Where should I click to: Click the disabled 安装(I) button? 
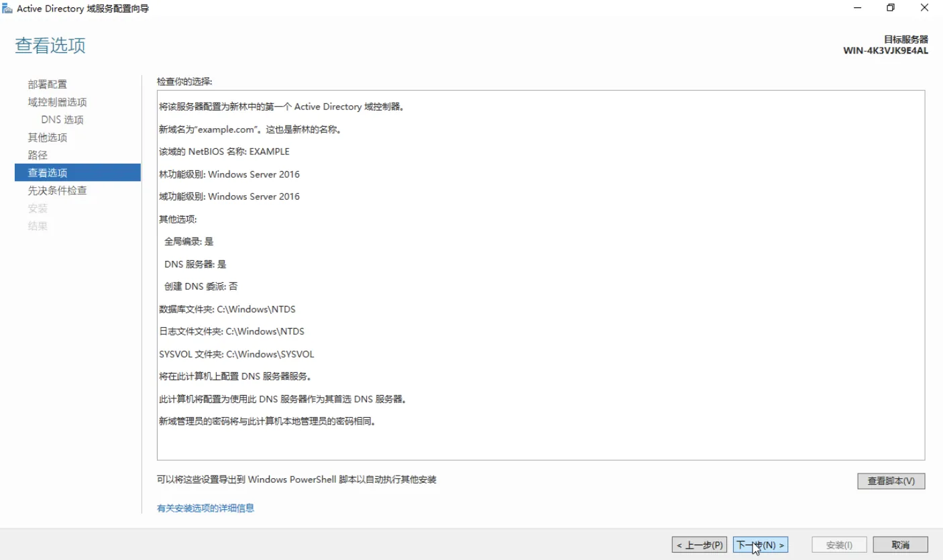click(x=839, y=545)
